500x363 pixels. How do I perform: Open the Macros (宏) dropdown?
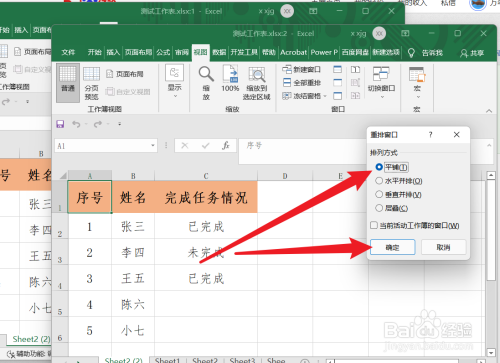(x=417, y=82)
